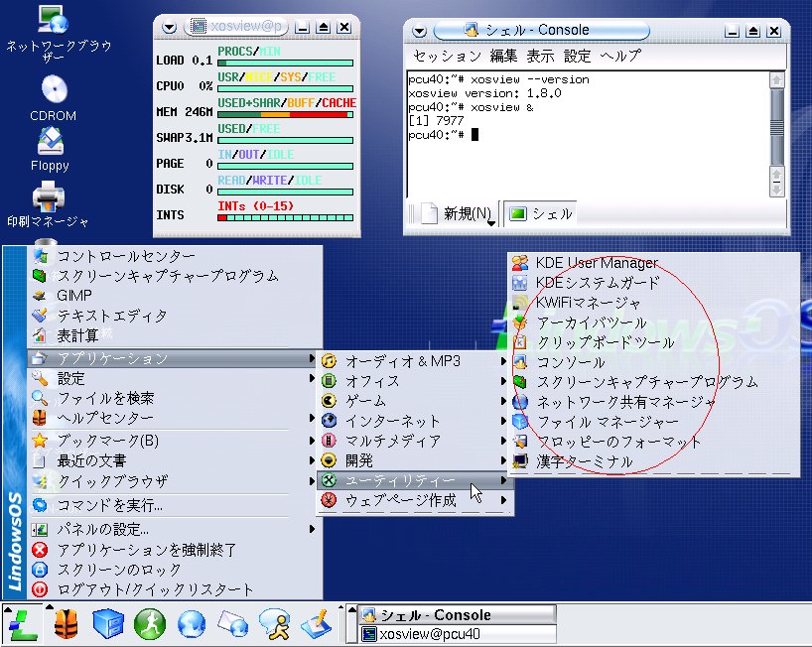
Task: Launch コンソール from the utilities submenu
Action: 653,362
